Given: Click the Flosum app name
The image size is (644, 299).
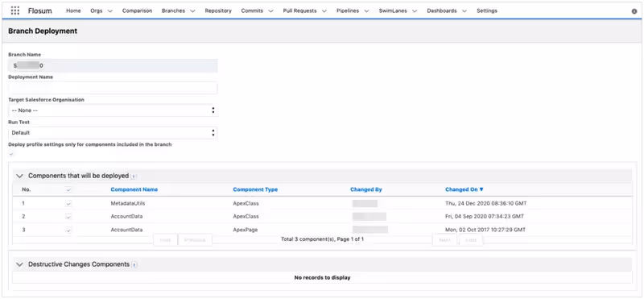Looking at the screenshot, I should 39,11.
